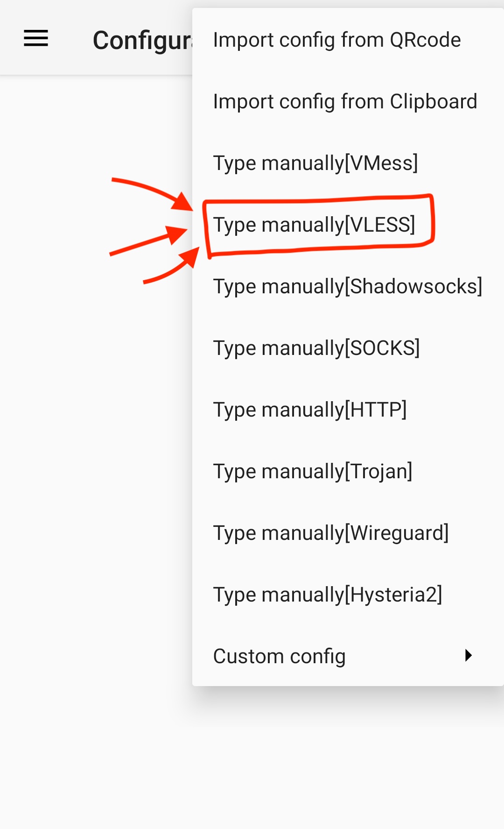
Task: Select Type manually[VMess] option
Action: coord(315,163)
